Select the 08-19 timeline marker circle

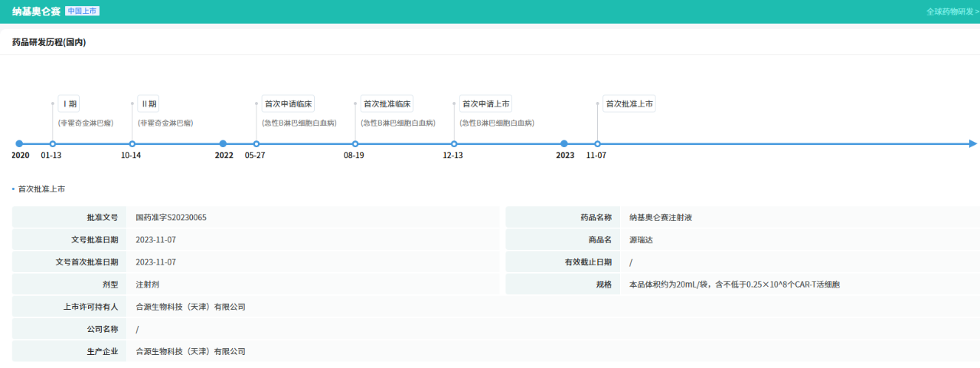tap(354, 143)
